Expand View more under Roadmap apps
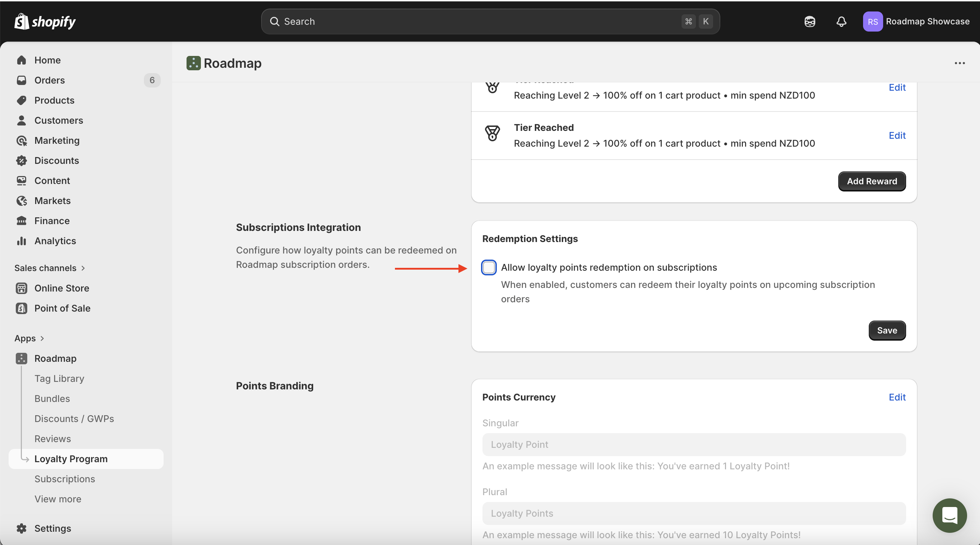The height and width of the screenshot is (545, 980). 58,499
